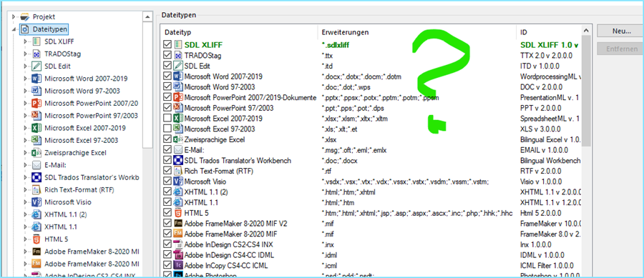The height and width of the screenshot is (278, 644).
Task: Uncheck the Microsoft Visio checkbox
Action: pyautogui.click(x=167, y=182)
